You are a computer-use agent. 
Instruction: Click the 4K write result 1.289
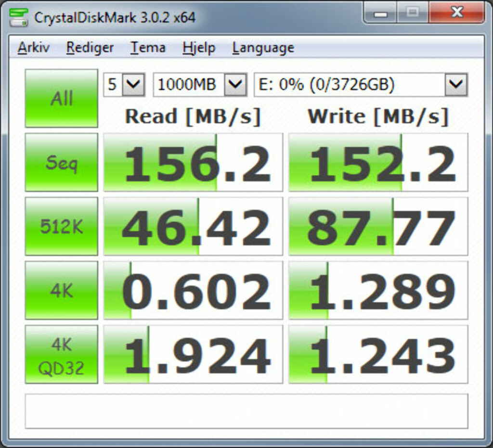tap(378, 291)
